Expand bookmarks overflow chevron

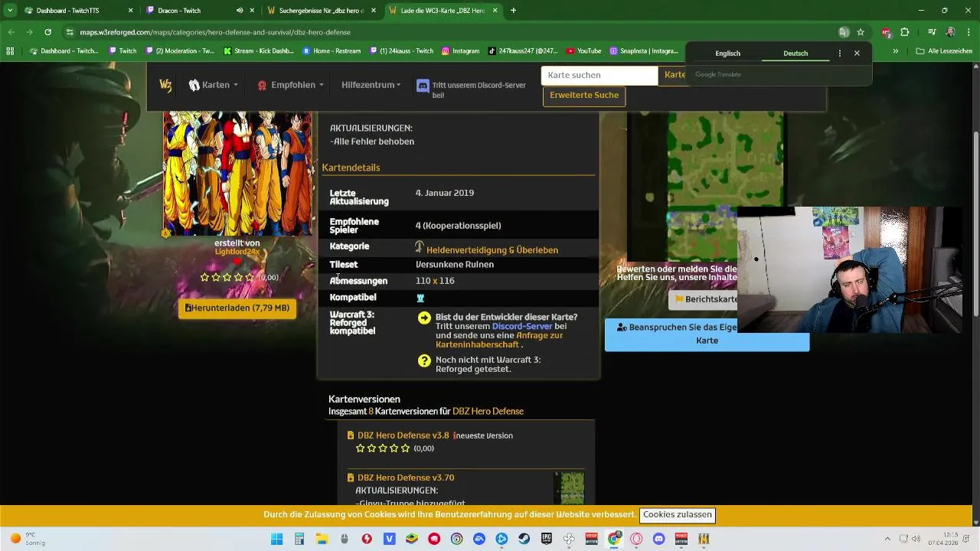(896, 51)
